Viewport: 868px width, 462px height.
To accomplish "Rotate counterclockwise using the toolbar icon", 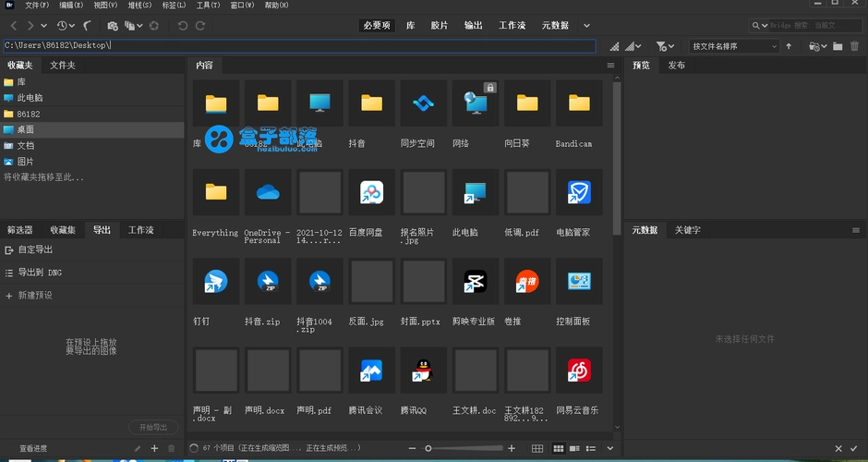I will coord(182,26).
